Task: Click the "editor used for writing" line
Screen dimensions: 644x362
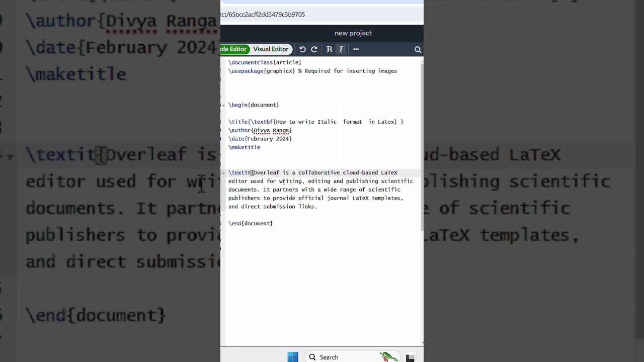Action: (x=320, y=181)
